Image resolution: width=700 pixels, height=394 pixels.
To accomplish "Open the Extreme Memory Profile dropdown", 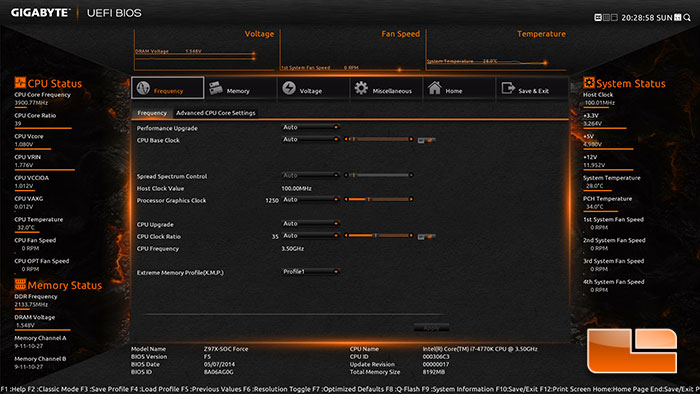I will (x=311, y=271).
